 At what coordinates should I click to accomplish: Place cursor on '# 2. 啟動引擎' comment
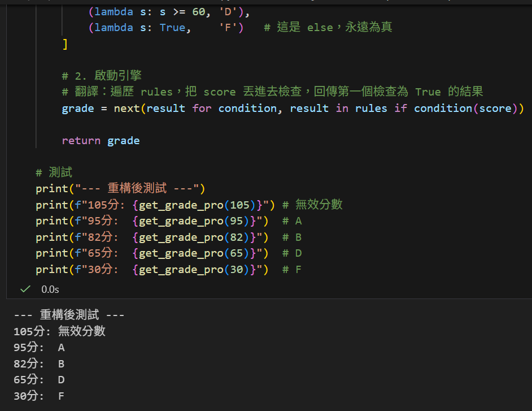coord(102,76)
